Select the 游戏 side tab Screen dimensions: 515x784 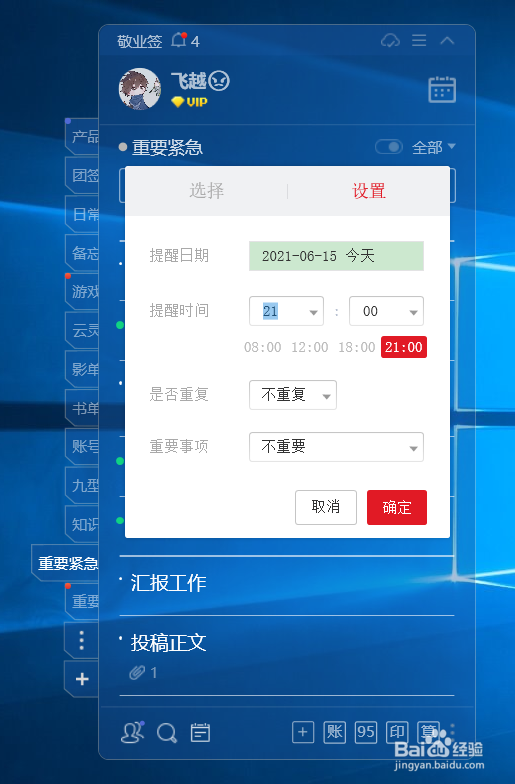point(82,292)
